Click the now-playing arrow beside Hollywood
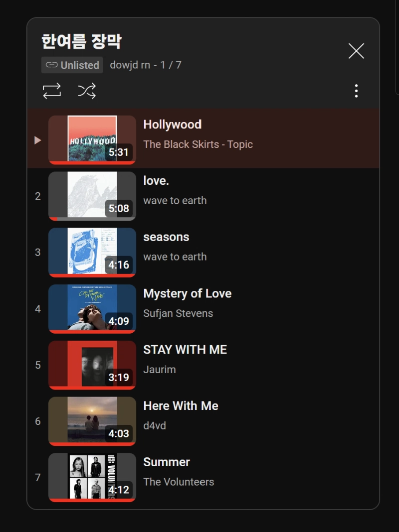The height and width of the screenshot is (532, 399). 37,140
